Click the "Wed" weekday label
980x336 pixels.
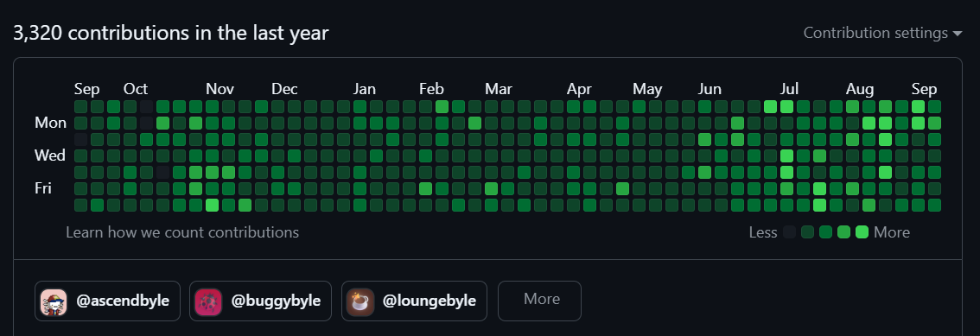tap(50, 155)
